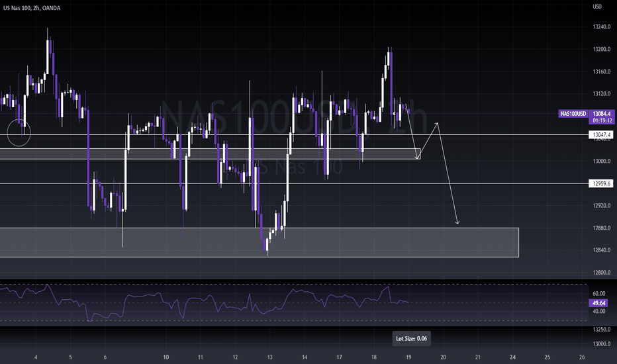Viewport: 617px width, 364px height.
Task: Click date label 18 on time axis
Action: click(374, 357)
